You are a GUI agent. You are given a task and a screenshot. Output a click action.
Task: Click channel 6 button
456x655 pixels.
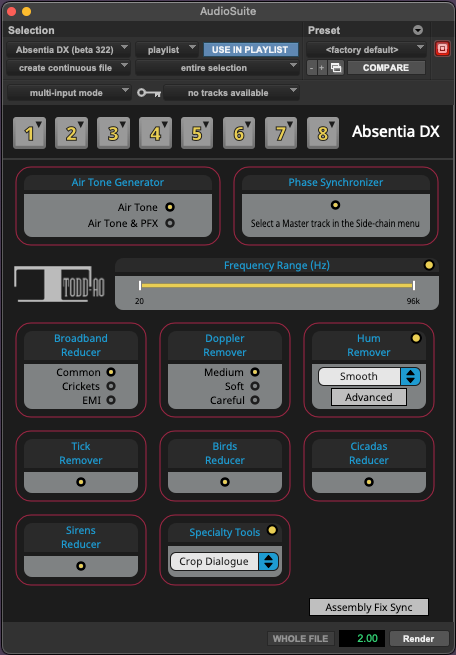coord(239,133)
